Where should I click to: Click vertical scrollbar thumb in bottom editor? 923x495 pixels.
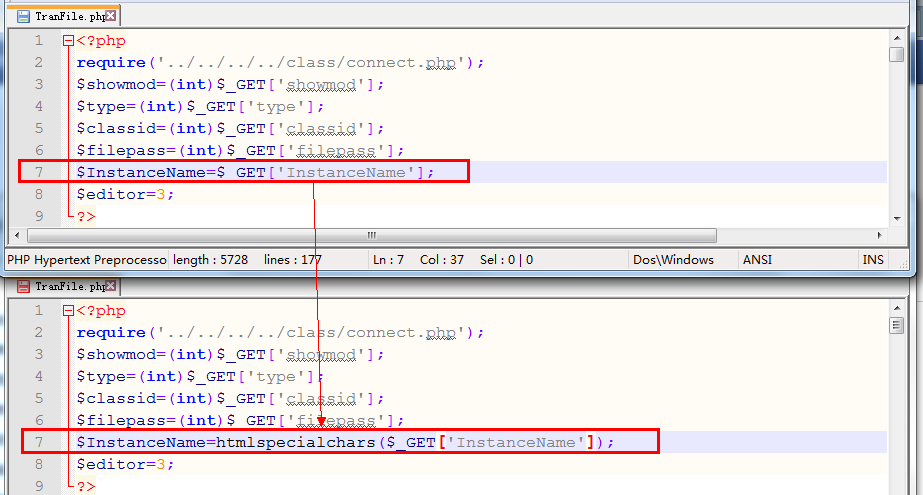[897, 325]
